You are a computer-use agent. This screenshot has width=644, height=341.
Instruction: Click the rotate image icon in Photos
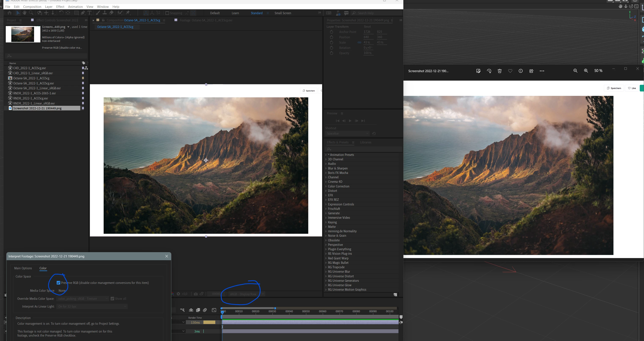coord(489,71)
